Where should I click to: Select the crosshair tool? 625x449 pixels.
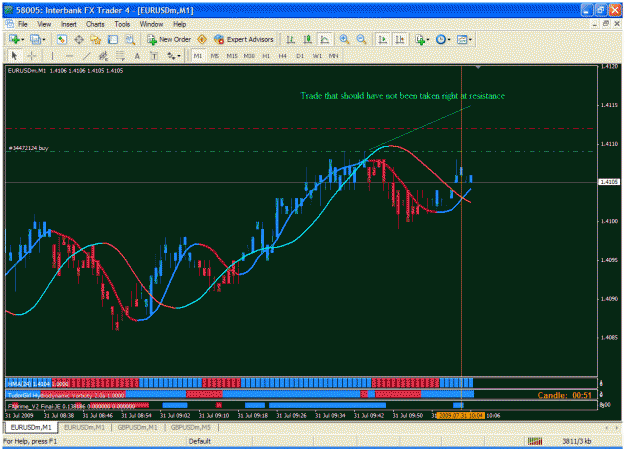pos(32,56)
